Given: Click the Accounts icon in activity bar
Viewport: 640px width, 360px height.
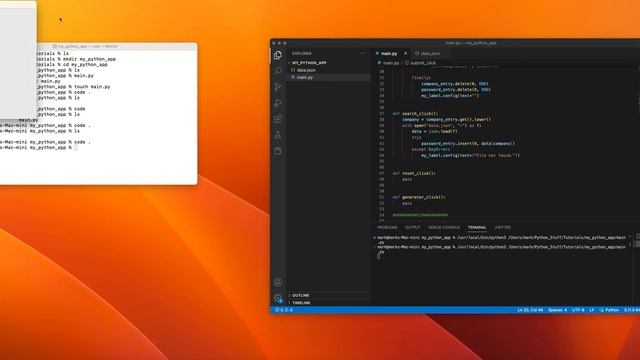Looking at the screenshot, I should coord(278,282).
